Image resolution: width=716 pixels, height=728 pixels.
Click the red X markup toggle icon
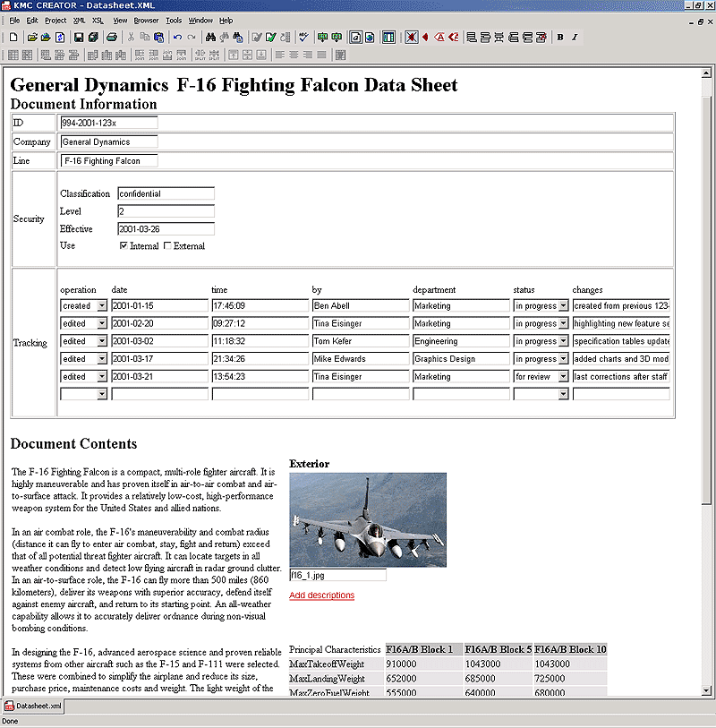411,37
